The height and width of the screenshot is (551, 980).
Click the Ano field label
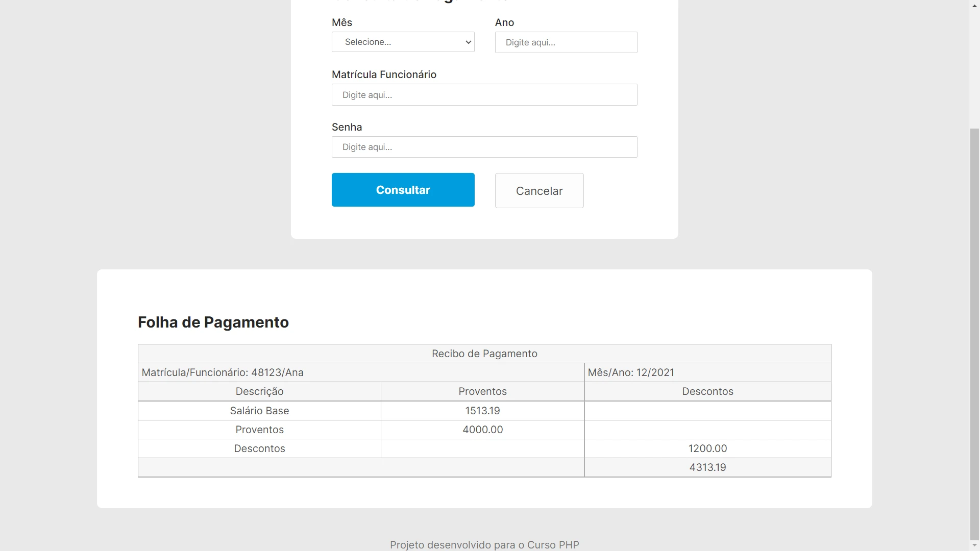tap(504, 22)
